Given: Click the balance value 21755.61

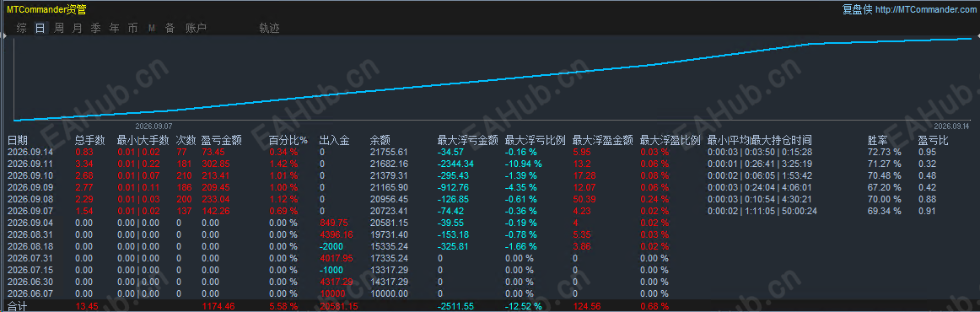Looking at the screenshot, I should coord(389,152).
